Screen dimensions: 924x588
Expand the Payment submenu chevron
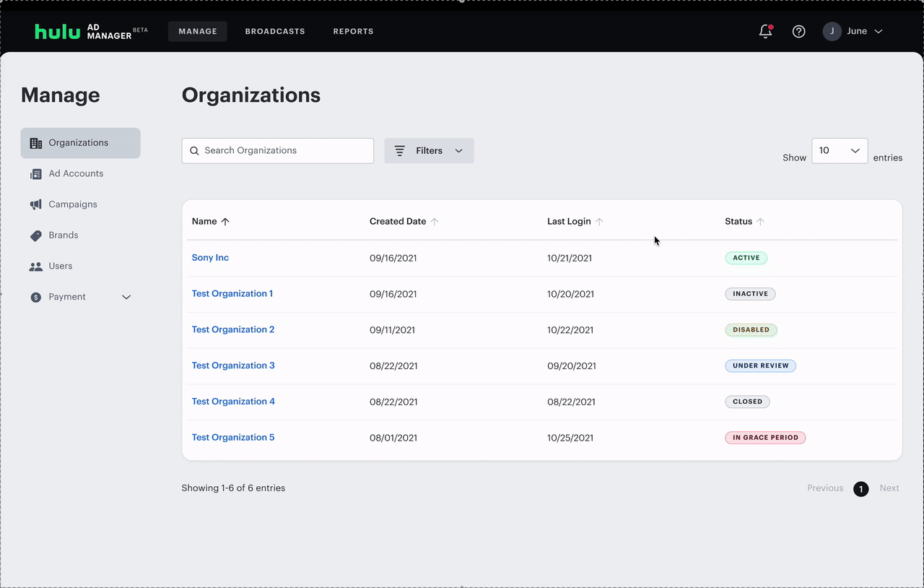(x=126, y=296)
